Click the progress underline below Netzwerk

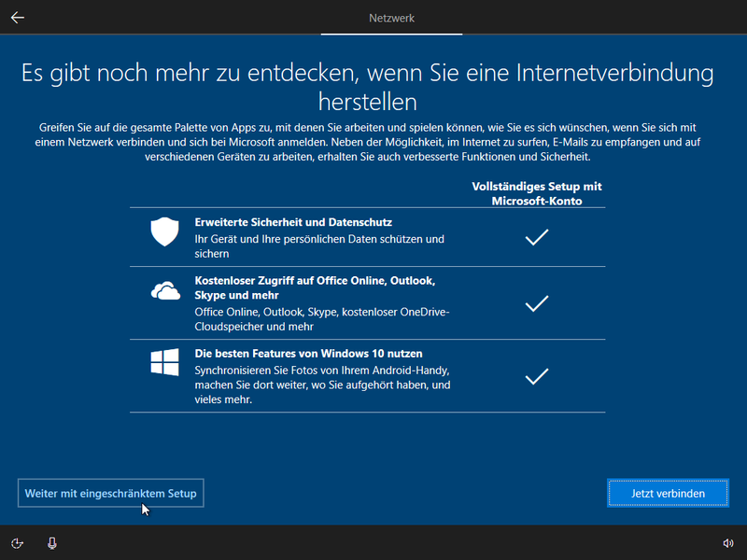pos(391,33)
